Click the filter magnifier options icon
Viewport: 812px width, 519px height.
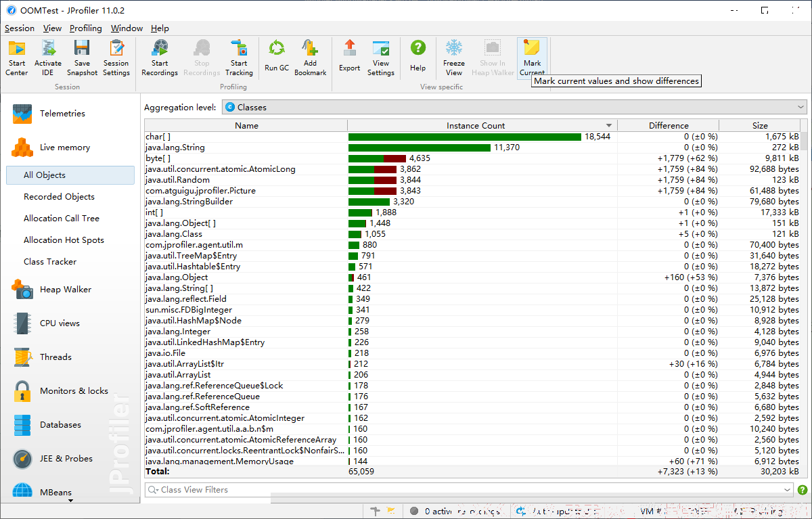[x=153, y=490]
